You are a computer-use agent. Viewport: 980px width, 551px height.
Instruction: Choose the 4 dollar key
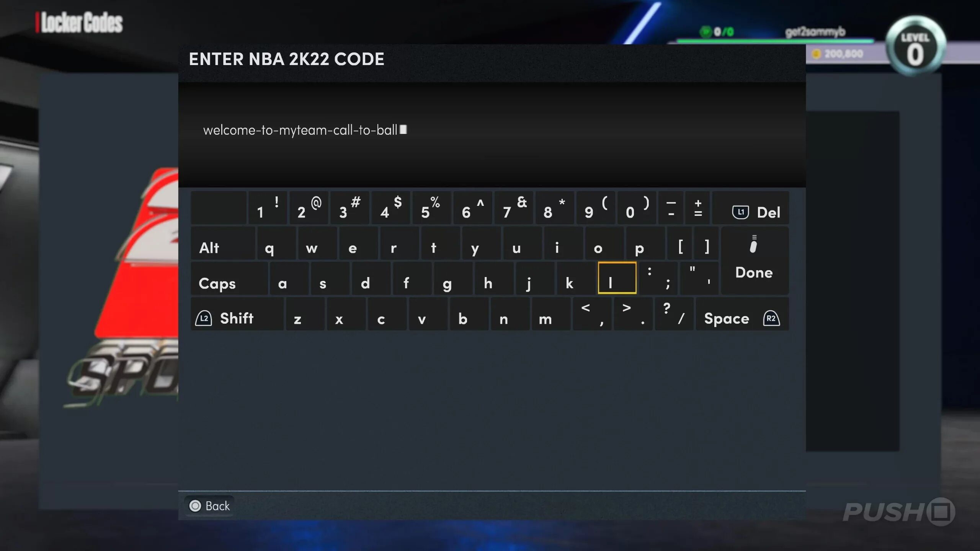coord(390,208)
